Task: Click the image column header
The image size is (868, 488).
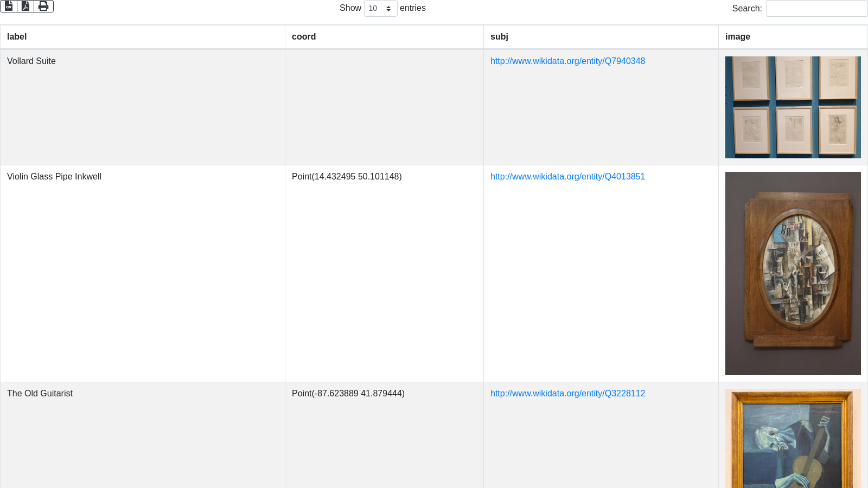Action: pos(738,37)
